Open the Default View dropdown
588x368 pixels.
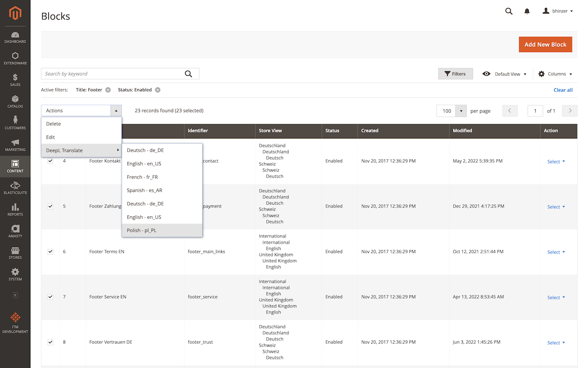pyautogui.click(x=504, y=74)
